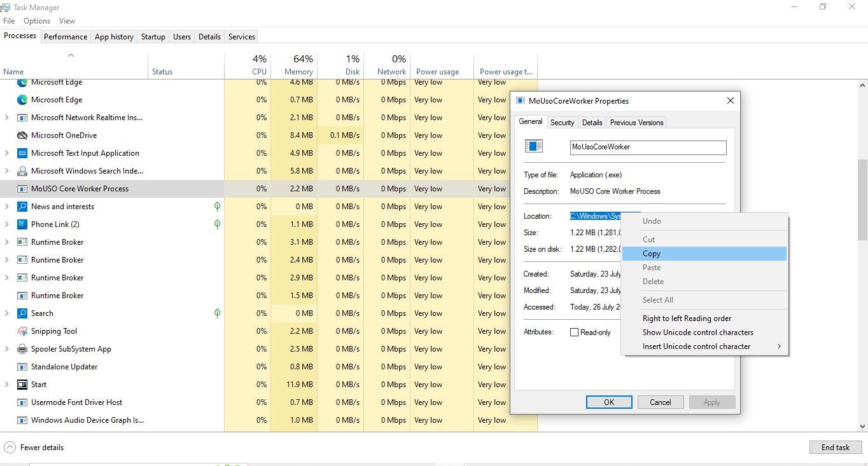Screen dimensions: 868x466
Task: Click the Fewer details arrow icon
Action: click(10, 447)
